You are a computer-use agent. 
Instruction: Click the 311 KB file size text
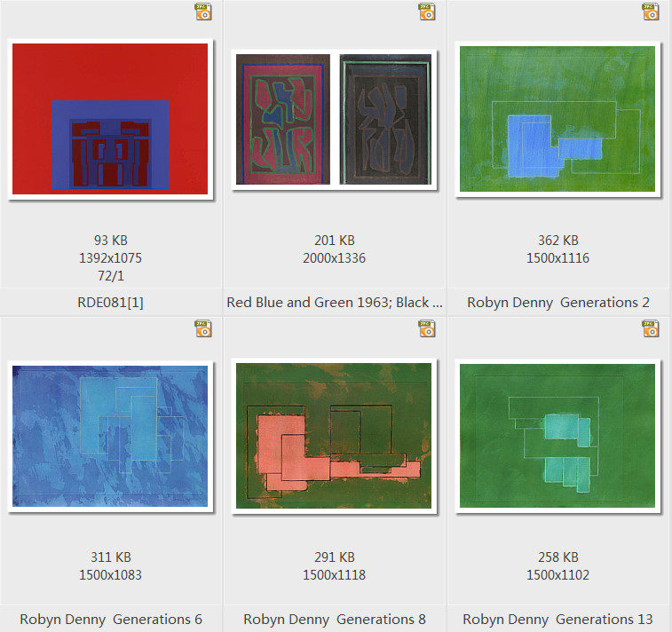(x=111, y=557)
